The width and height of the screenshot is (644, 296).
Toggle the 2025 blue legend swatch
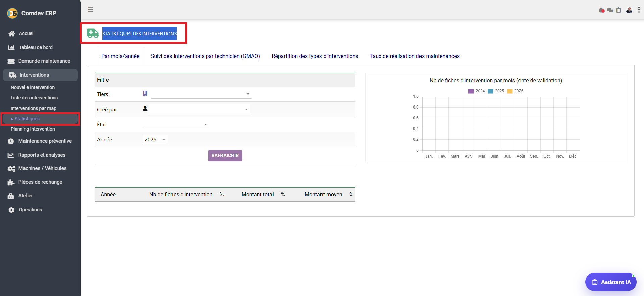[x=491, y=91]
